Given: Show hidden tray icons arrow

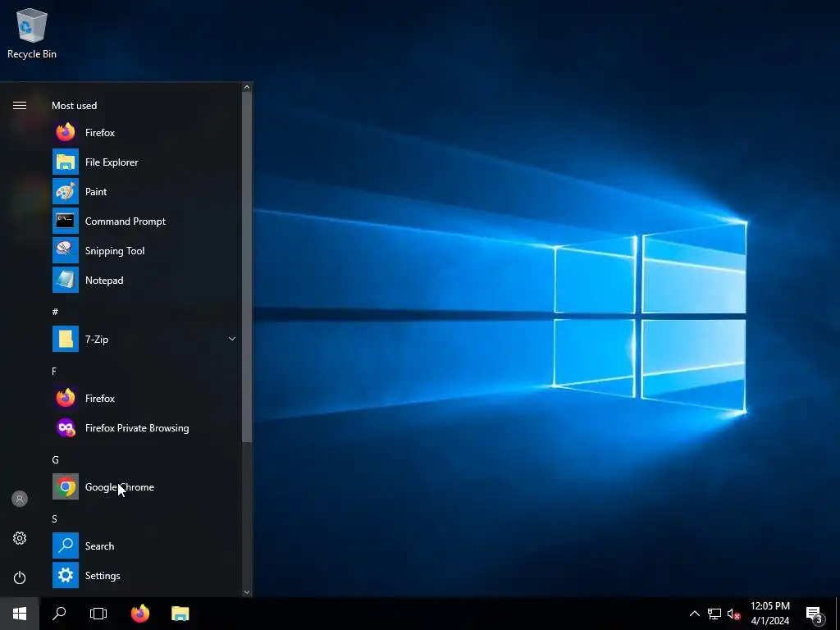Looking at the screenshot, I should coord(694,614).
